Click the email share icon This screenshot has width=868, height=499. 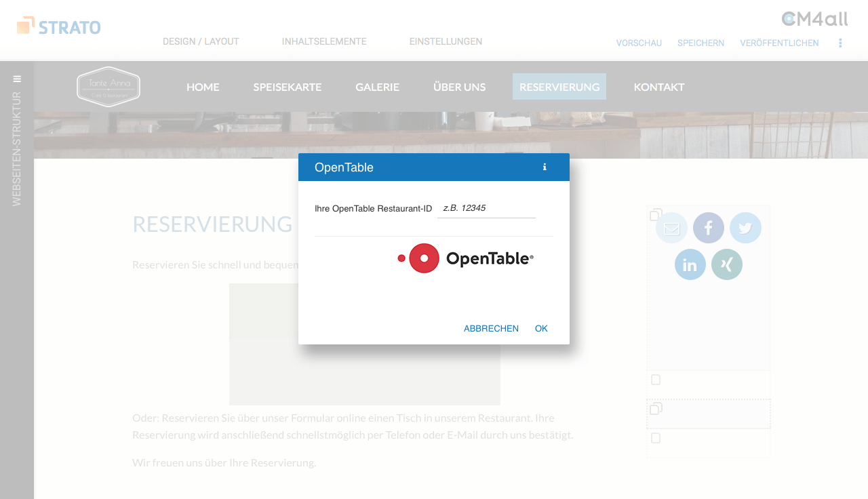(672, 228)
